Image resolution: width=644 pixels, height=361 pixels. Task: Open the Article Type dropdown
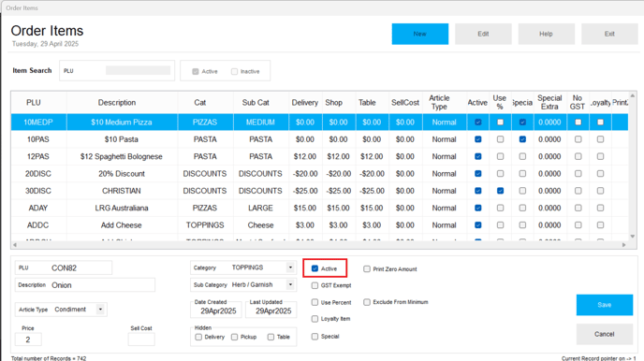100,310
